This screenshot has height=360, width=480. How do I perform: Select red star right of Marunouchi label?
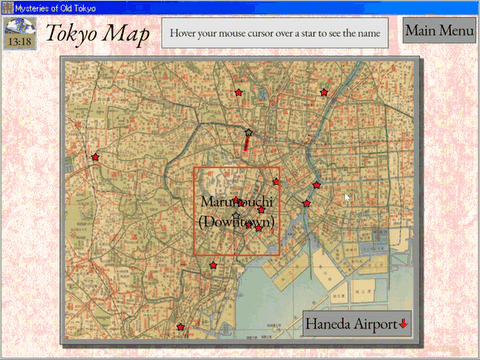click(261, 210)
